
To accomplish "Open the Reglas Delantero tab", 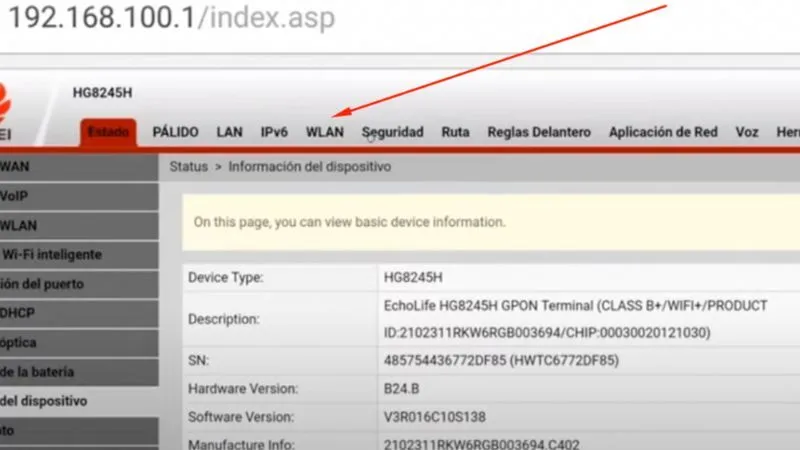I will coord(538,132).
